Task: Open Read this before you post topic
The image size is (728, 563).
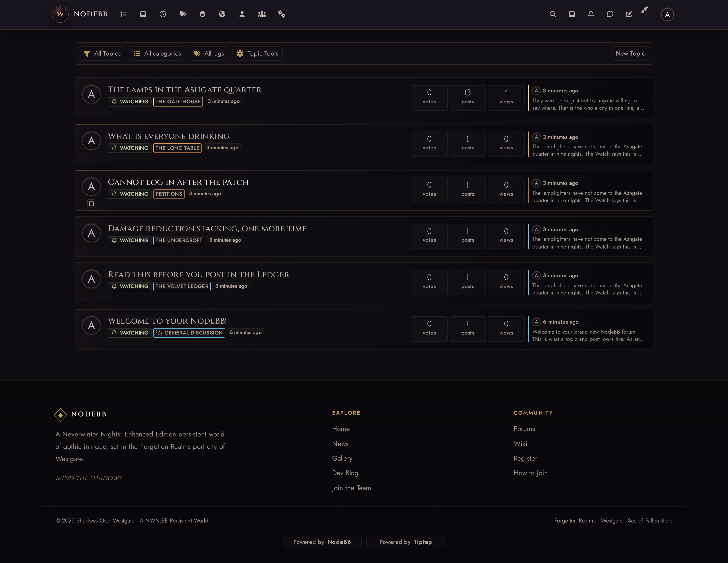Action: pyautogui.click(x=199, y=274)
